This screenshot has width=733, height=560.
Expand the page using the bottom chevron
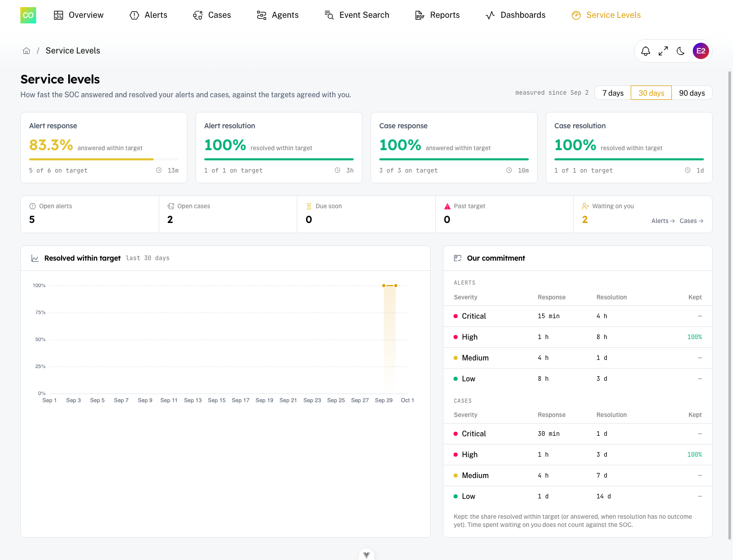[366, 555]
